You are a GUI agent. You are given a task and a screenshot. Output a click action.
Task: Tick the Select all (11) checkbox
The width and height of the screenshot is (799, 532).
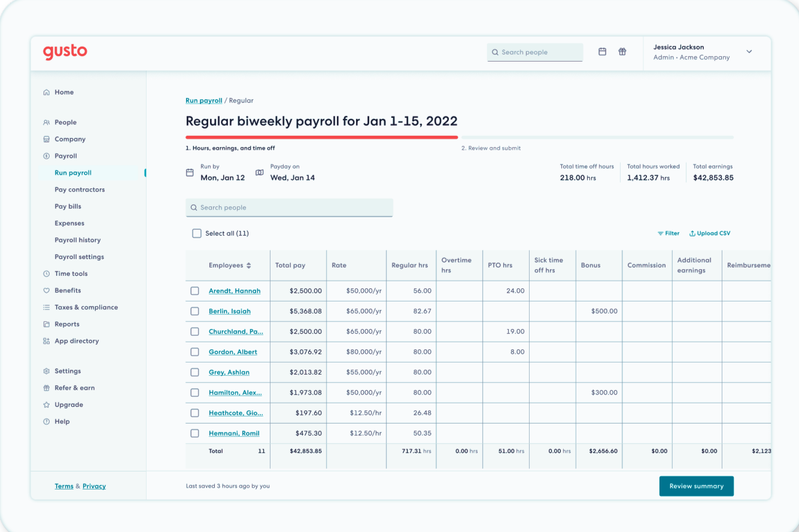[x=197, y=233]
